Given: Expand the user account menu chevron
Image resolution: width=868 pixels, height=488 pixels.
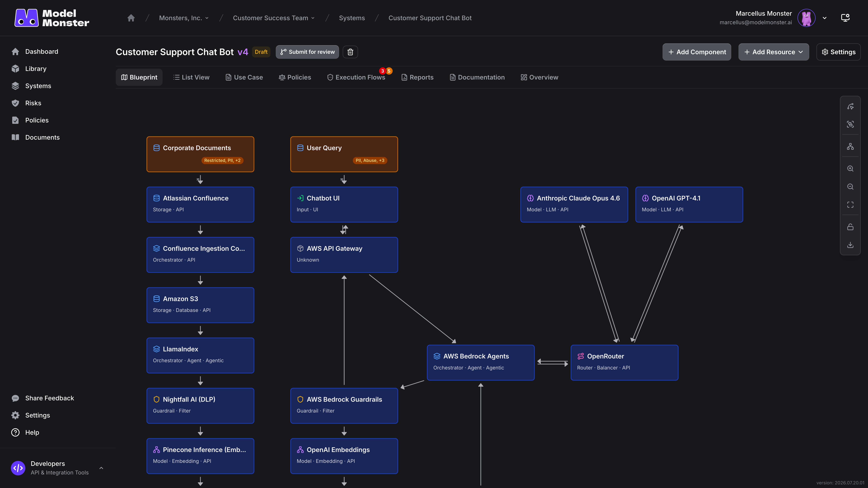Looking at the screenshot, I should [825, 18].
